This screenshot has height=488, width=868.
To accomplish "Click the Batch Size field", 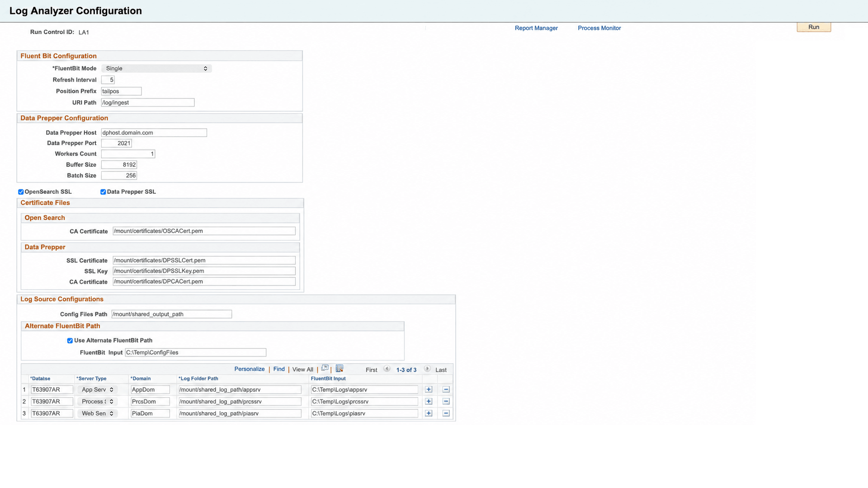I will (119, 176).
